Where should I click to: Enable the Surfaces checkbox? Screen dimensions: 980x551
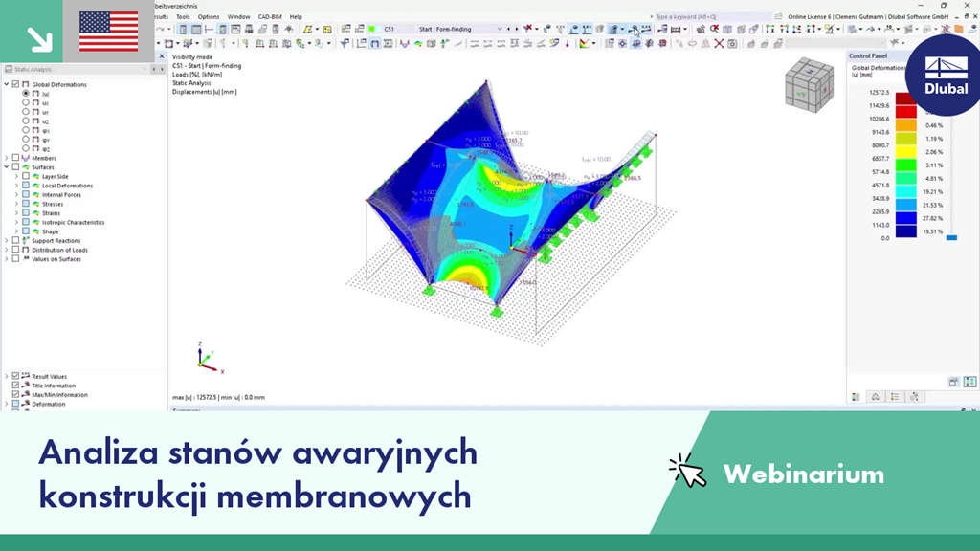15,166
